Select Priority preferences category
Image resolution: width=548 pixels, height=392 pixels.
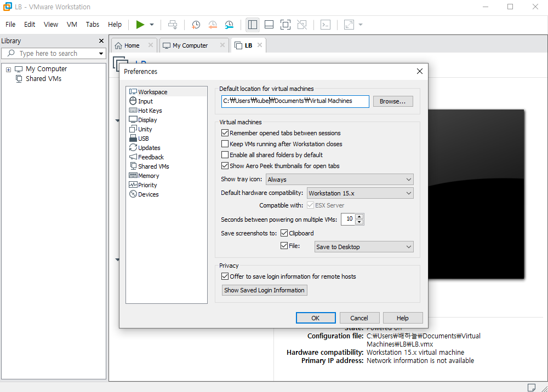click(147, 185)
